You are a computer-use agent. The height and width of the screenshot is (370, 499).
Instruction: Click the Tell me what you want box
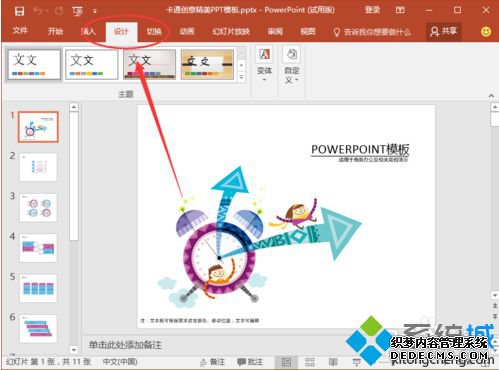coord(372,32)
